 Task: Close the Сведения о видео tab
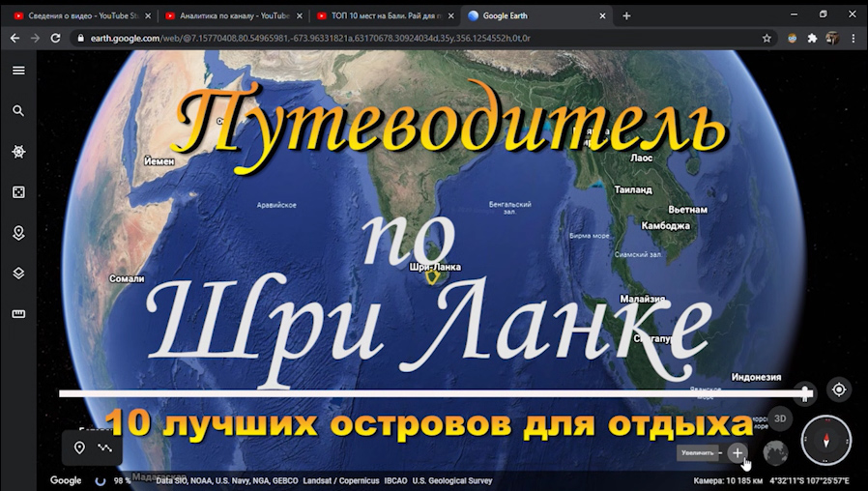click(148, 16)
